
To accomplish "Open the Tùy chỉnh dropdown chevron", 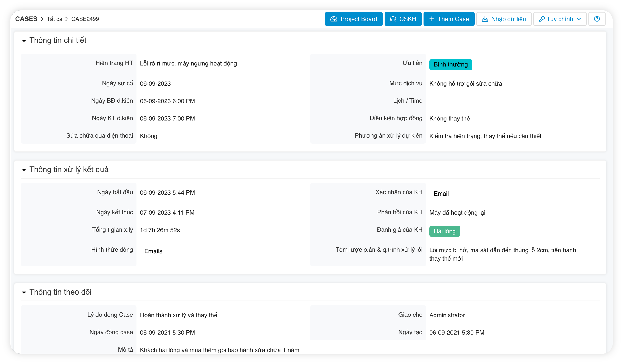I will [x=579, y=19].
